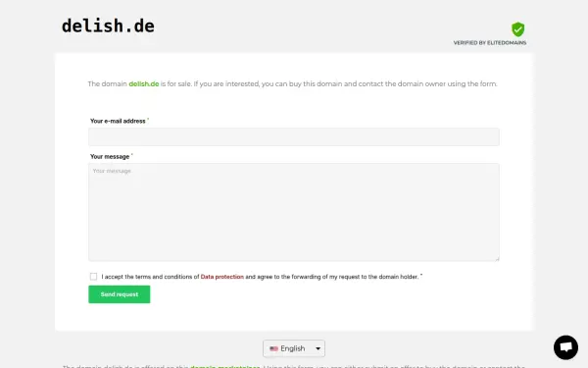Open the Data protection link
This screenshot has width=588, height=368.
pos(222,277)
